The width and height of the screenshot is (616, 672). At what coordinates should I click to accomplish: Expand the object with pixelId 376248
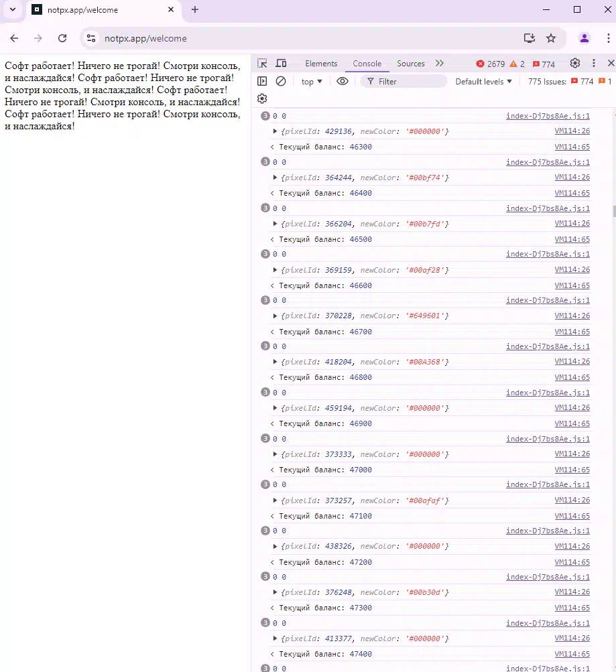[275, 592]
